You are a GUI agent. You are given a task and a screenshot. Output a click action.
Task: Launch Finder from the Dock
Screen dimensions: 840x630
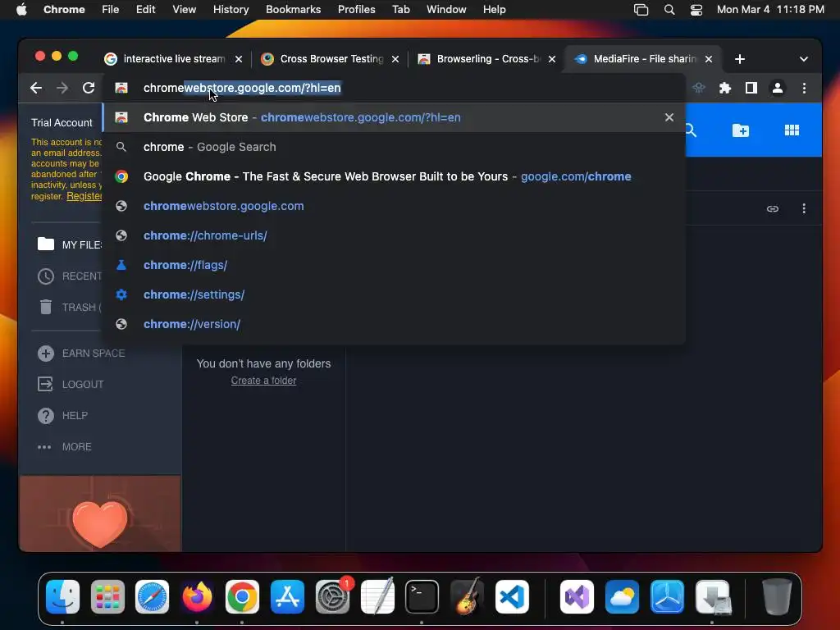point(62,596)
